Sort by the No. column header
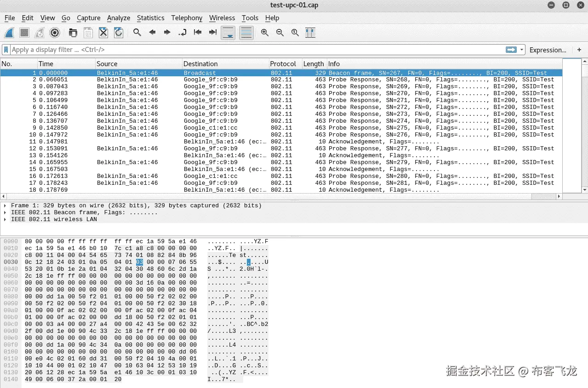The image size is (588, 388). (19, 64)
